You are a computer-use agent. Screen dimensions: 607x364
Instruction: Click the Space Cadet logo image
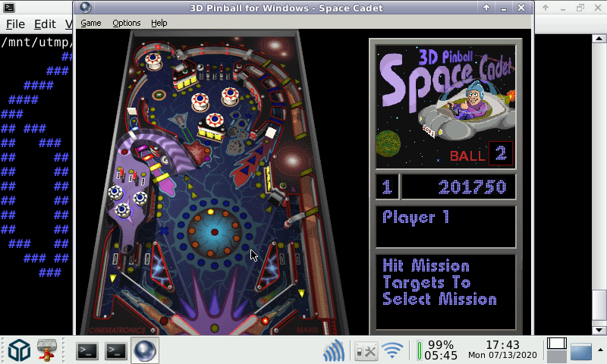445,105
